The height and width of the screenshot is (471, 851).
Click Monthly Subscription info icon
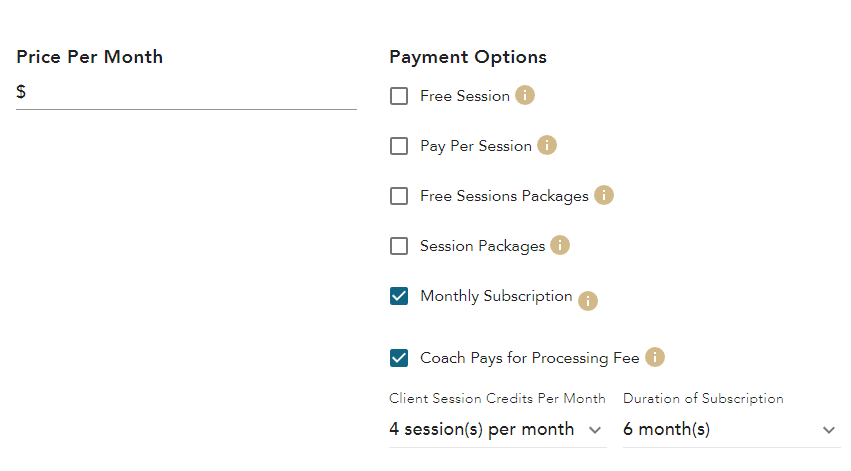click(x=588, y=301)
